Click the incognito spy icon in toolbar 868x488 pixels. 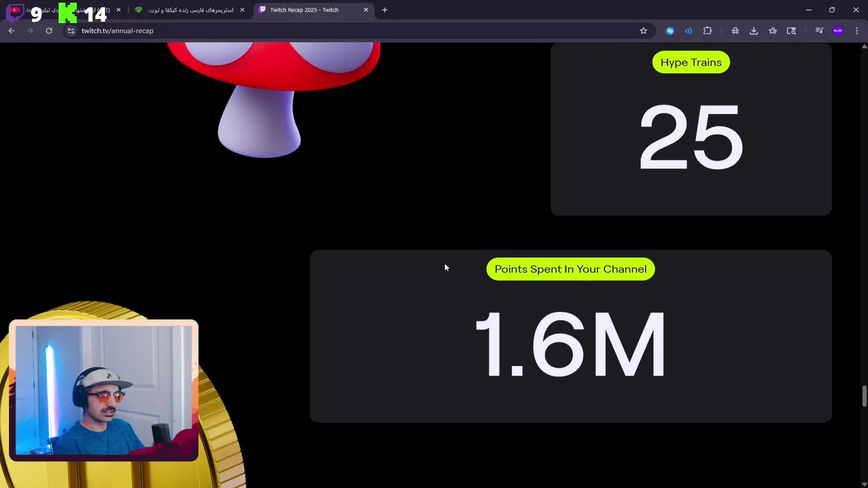[x=735, y=30]
